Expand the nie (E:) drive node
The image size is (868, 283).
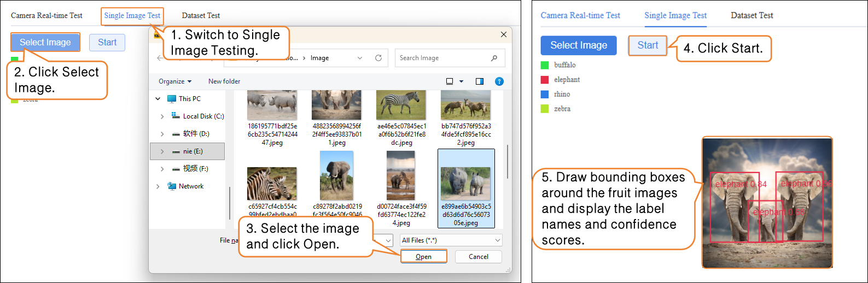coord(162,151)
